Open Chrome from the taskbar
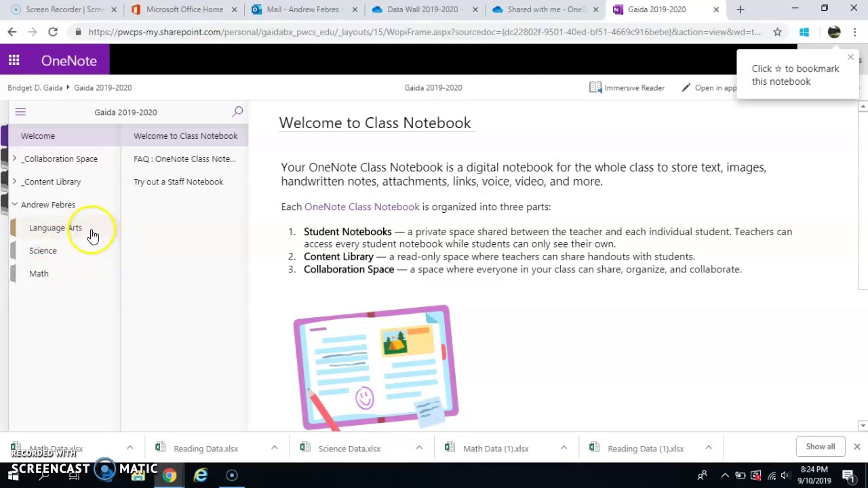Image resolution: width=868 pixels, height=488 pixels. pyautogui.click(x=170, y=476)
